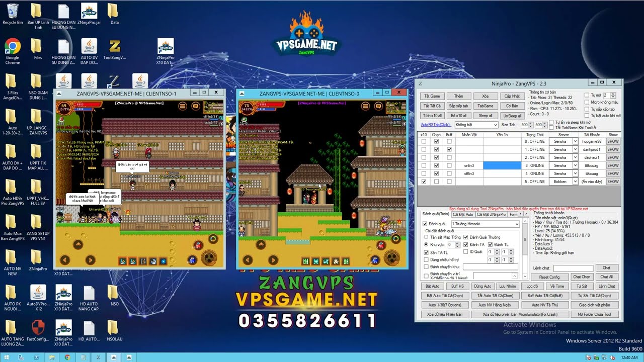The height and width of the screenshot is (362, 644).
Task: Click the Sắp xếp tab button
Action: point(458,106)
